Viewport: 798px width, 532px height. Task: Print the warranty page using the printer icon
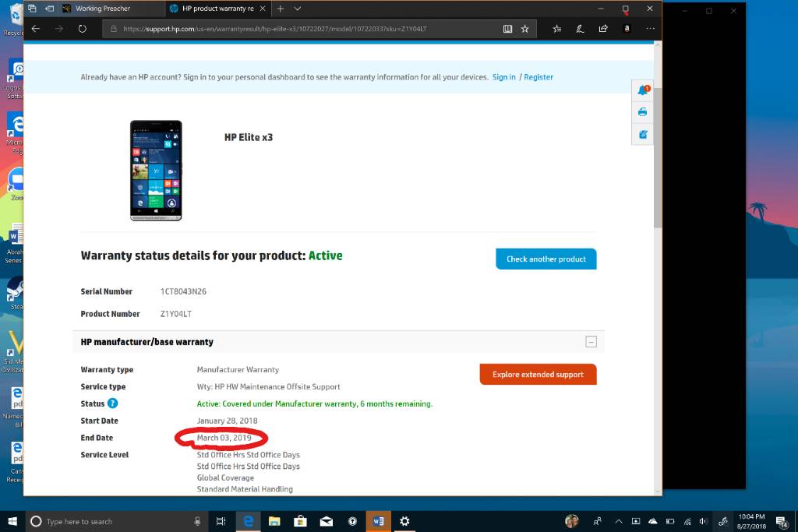tap(643, 112)
